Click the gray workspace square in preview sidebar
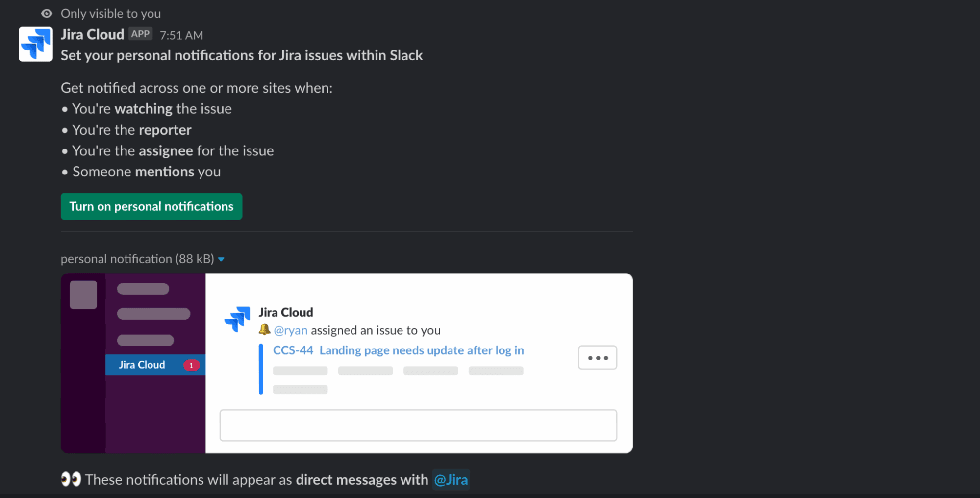Image resolution: width=980 pixels, height=498 pixels. pos(83,295)
